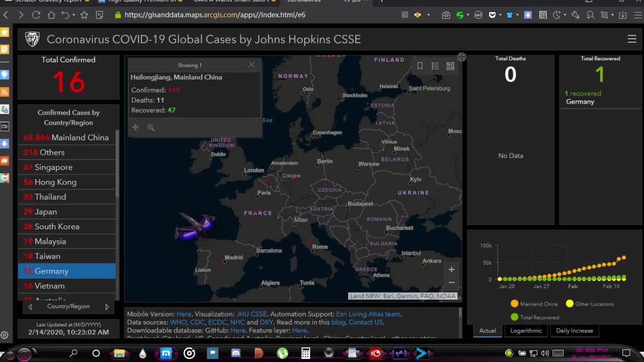Select Malaysia in the country list
This screenshot has width=644, height=362.
tap(67, 241)
